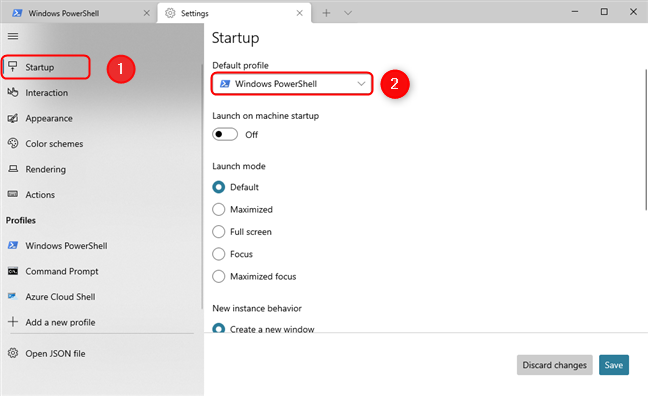Switch to the Settings tab
The height and width of the screenshot is (396, 648).
tap(234, 13)
